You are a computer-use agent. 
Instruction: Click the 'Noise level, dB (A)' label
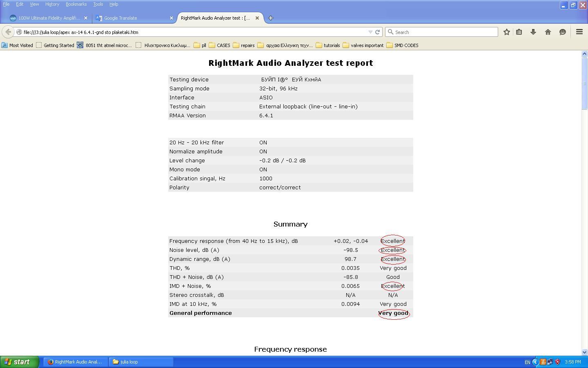point(194,250)
